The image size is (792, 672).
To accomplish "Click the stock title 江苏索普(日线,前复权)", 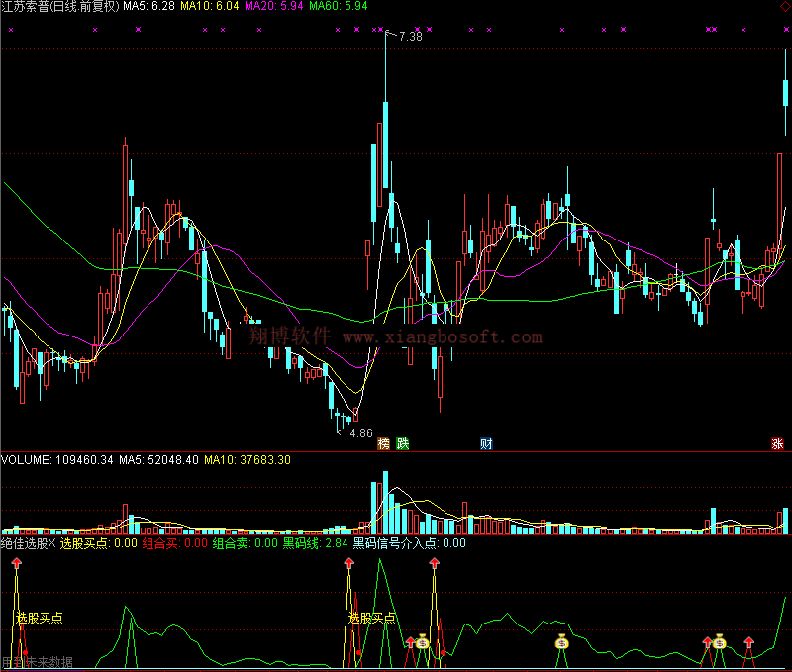I will coord(59,7).
